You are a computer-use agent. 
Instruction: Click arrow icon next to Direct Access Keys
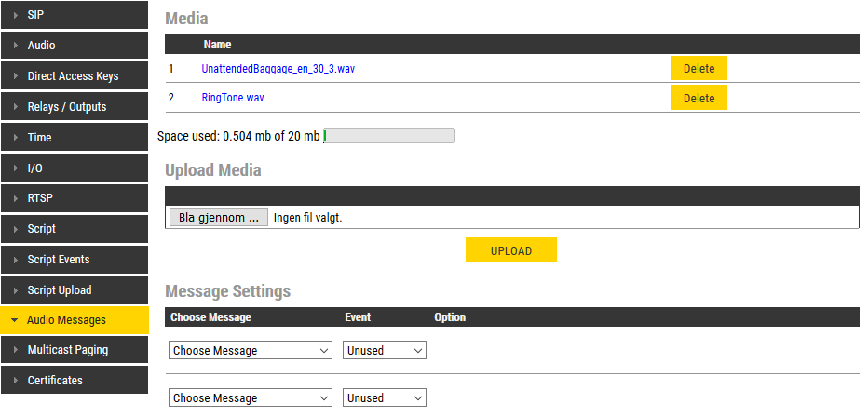(15, 76)
